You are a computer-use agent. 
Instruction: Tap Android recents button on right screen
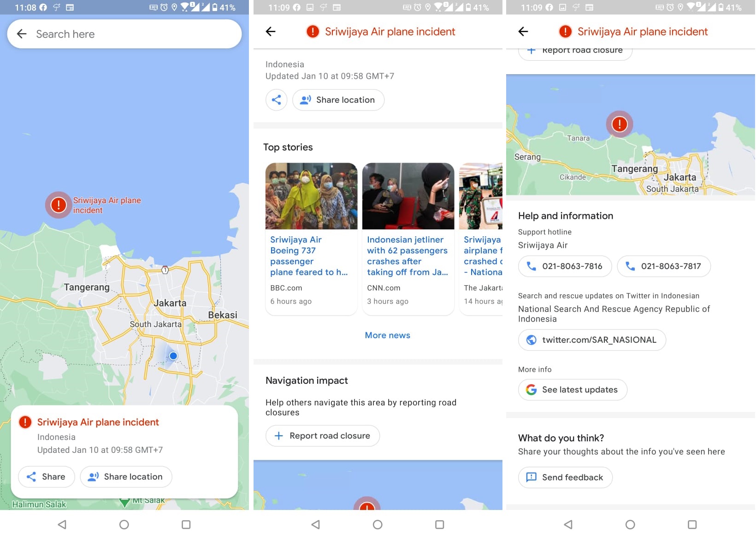692,524
